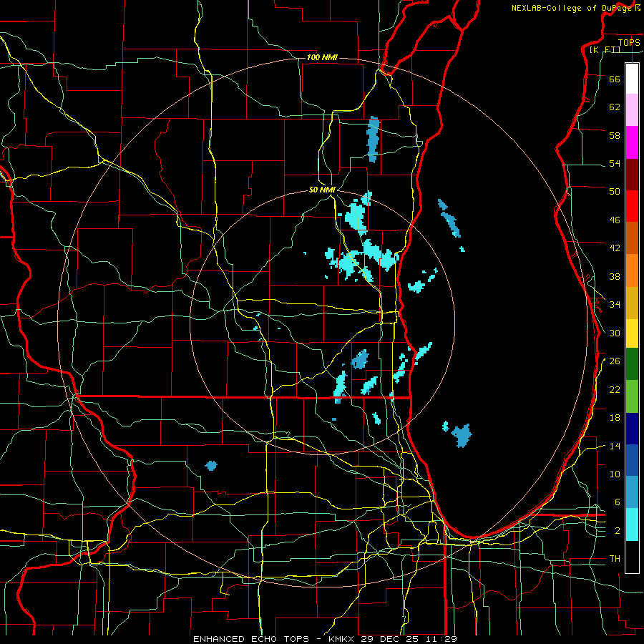Select the bright red legend swatch
Viewport: 644px width, 644px height.
tap(632, 206)
